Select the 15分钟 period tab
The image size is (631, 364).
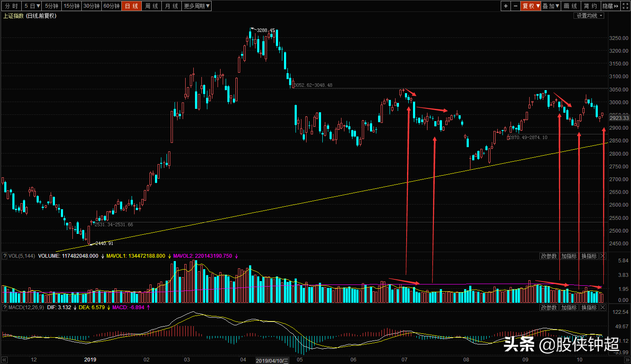coord(72,6)
